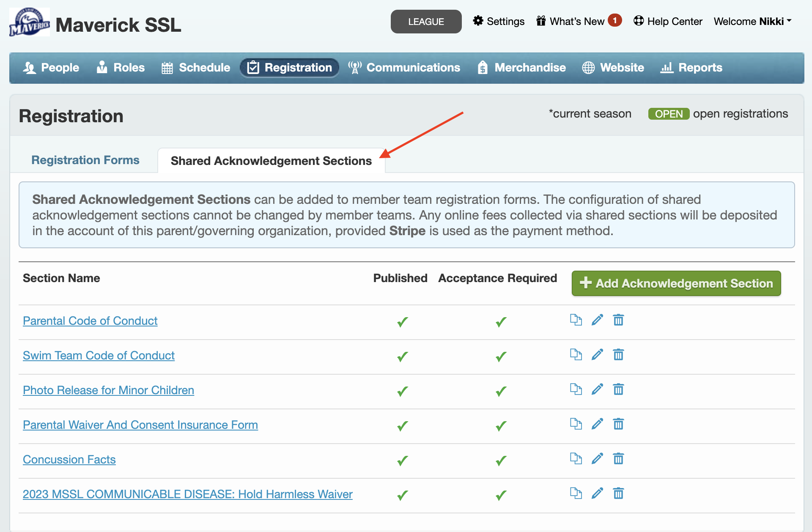This screenshot has width=812, height=532.
Task: Click Add Acknowledgement Section button
Action: 676,283
